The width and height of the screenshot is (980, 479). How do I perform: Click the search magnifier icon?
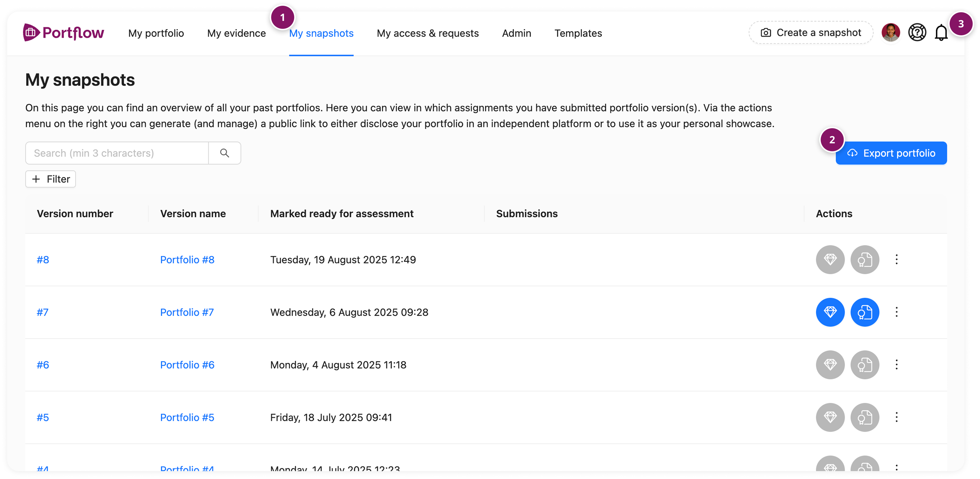coord(224,153)
